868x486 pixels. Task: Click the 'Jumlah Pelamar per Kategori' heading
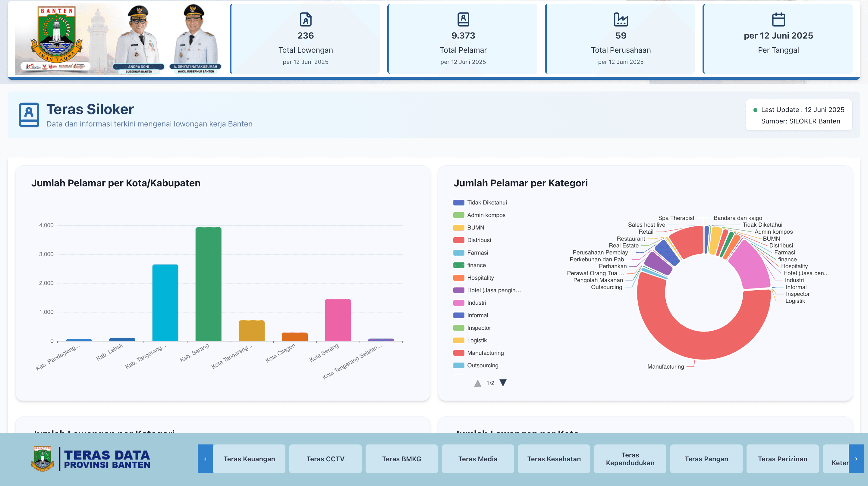520,183
